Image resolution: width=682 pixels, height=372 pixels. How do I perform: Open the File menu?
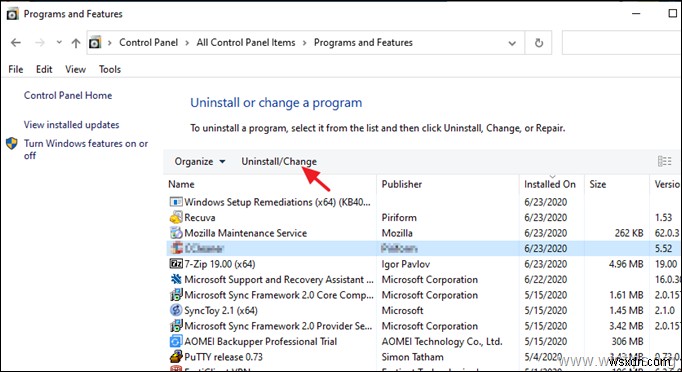coord(16,69)
